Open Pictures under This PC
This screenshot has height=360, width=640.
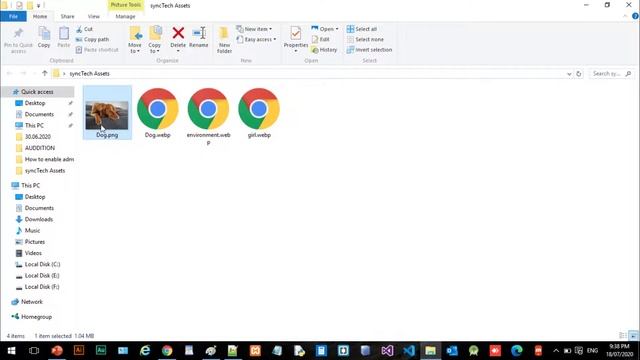35,242
